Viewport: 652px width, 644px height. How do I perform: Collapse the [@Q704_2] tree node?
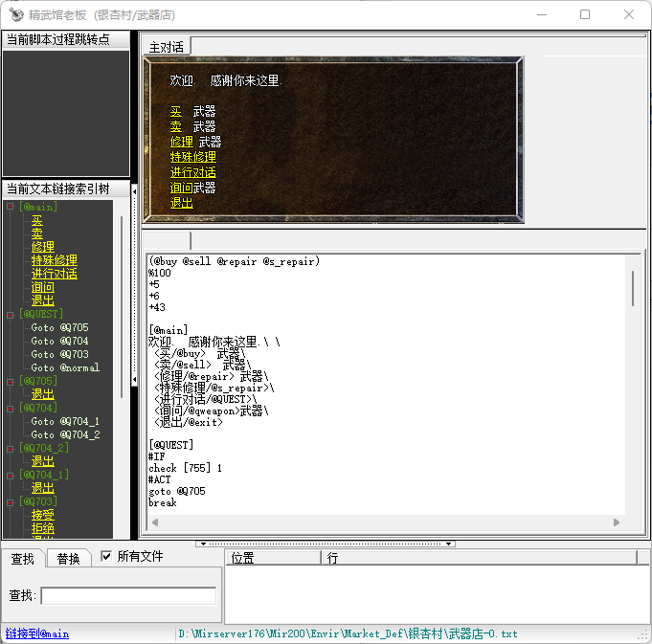11,449
